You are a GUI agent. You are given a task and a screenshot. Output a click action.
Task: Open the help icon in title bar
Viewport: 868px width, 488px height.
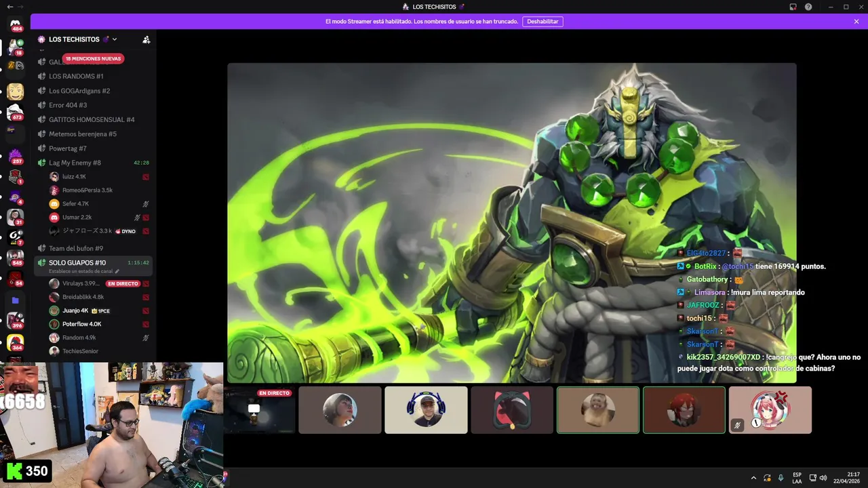pos(808,7)
